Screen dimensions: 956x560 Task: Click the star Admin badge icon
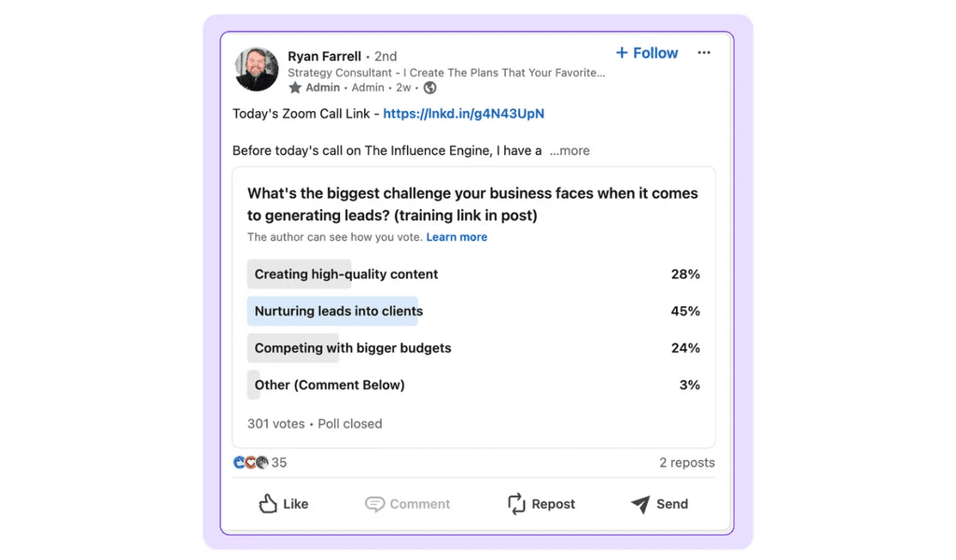pos(296,87)
